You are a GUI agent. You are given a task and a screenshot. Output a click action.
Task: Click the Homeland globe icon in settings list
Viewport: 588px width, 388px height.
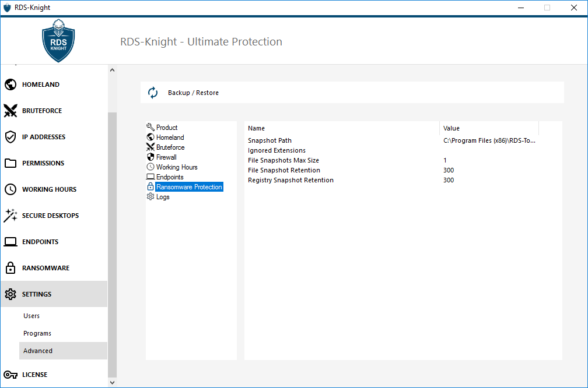point(150,137)
